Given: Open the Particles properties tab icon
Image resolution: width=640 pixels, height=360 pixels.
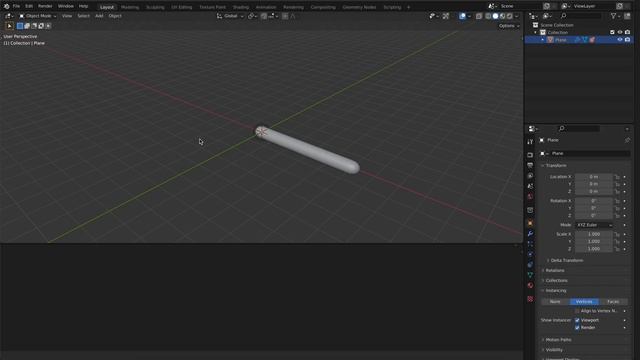Looking at the screenshot, I should click(x=530, y=244).
